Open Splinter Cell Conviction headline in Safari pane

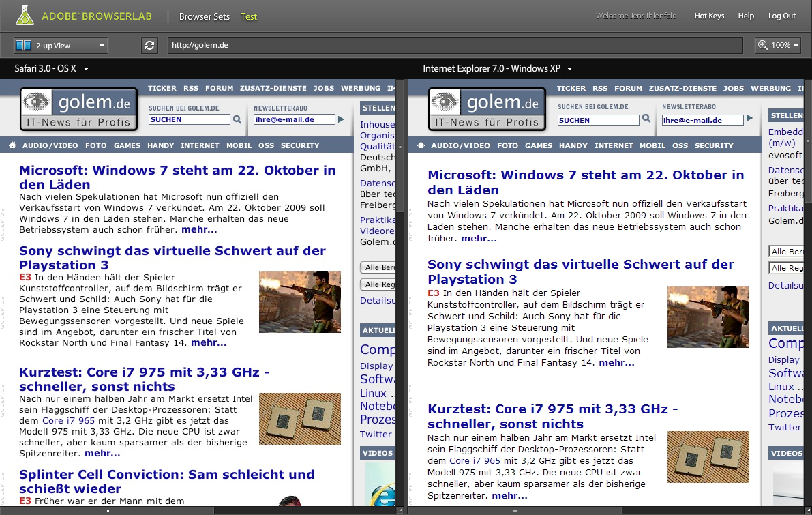tap(166, 482)
